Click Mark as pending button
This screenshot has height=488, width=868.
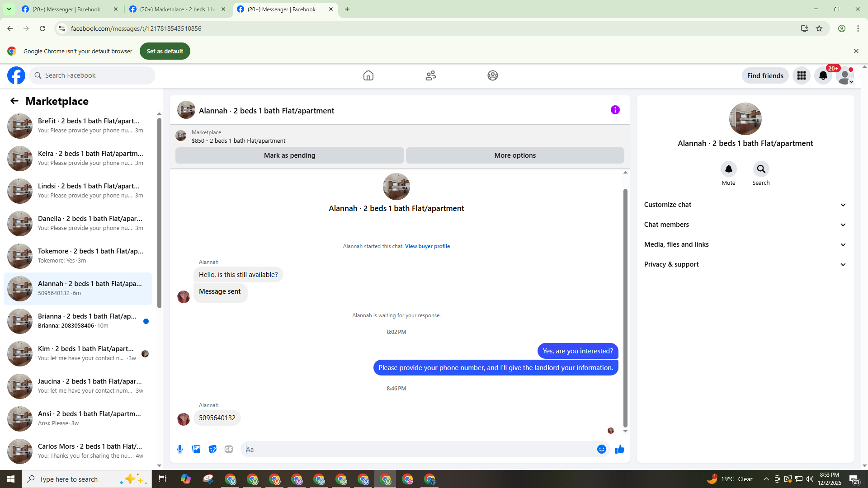tap(289, 155)
